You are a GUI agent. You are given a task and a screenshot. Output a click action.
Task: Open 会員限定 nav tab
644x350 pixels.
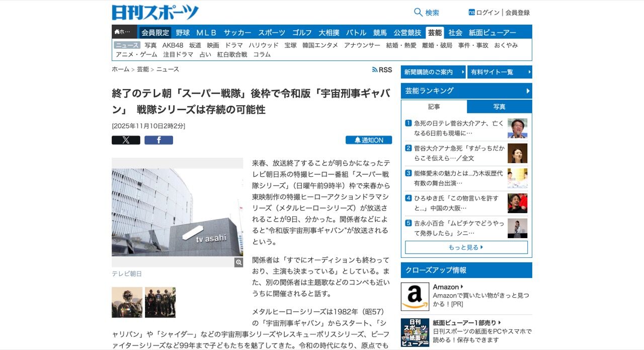[x=155, y=32]
